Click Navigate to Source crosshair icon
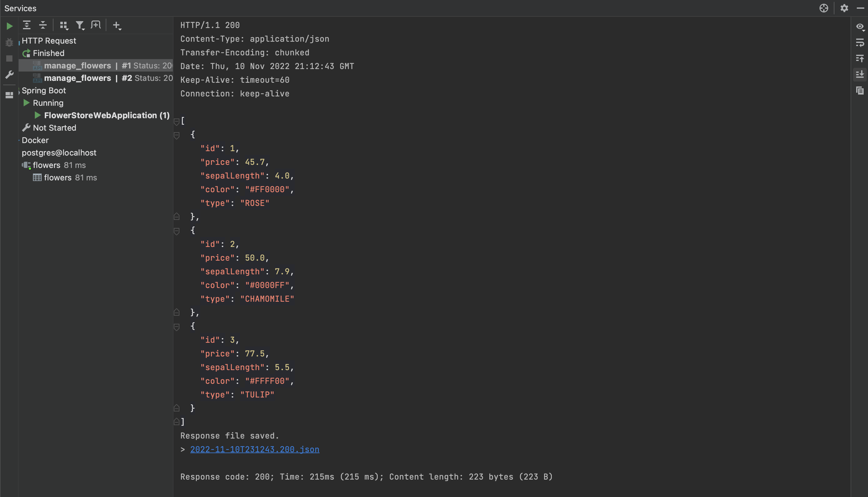The height and width of the screenshot is (497, 868). (824, 8)
